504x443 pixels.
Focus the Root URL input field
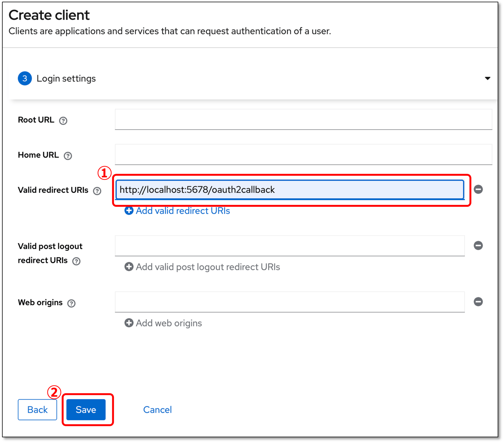click(303, 119)
